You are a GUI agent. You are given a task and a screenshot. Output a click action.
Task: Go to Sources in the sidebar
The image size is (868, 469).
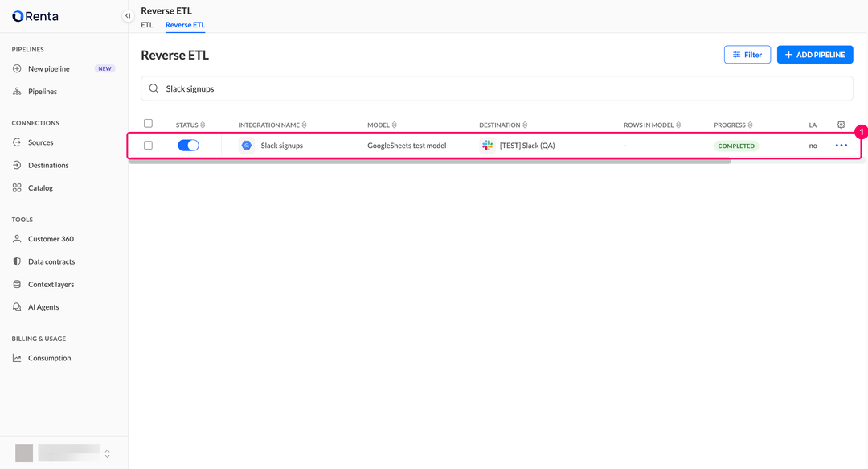click(x=41, y=142)
